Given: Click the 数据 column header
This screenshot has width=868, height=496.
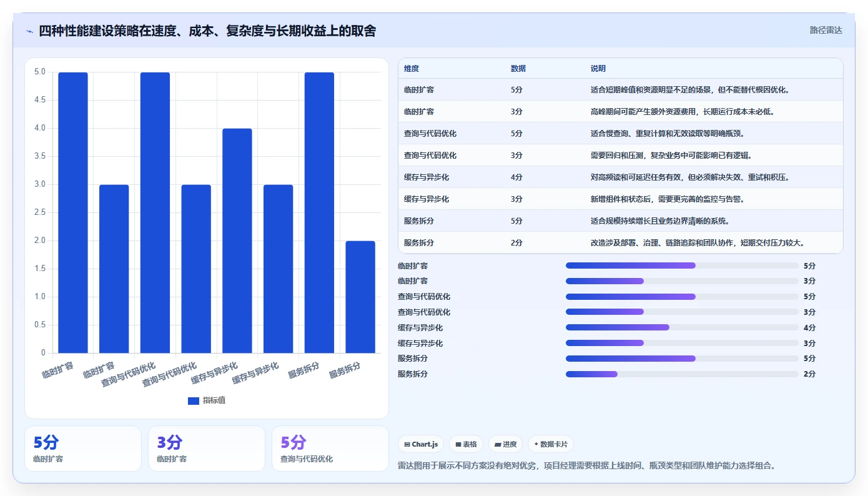Looking at the screenshot, I should tap(518, 69).
